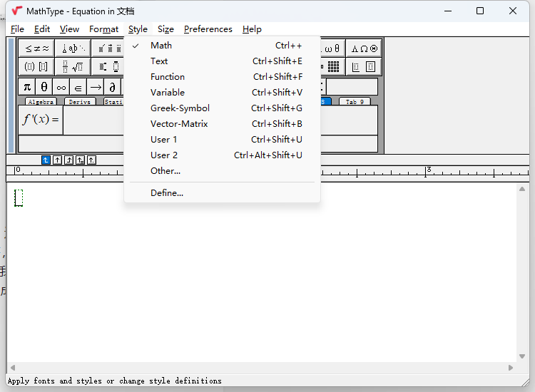535x392 pixels.
Task: Open the uppercase Greek characters palette (Λ Ω)
Action: point(364,48)
